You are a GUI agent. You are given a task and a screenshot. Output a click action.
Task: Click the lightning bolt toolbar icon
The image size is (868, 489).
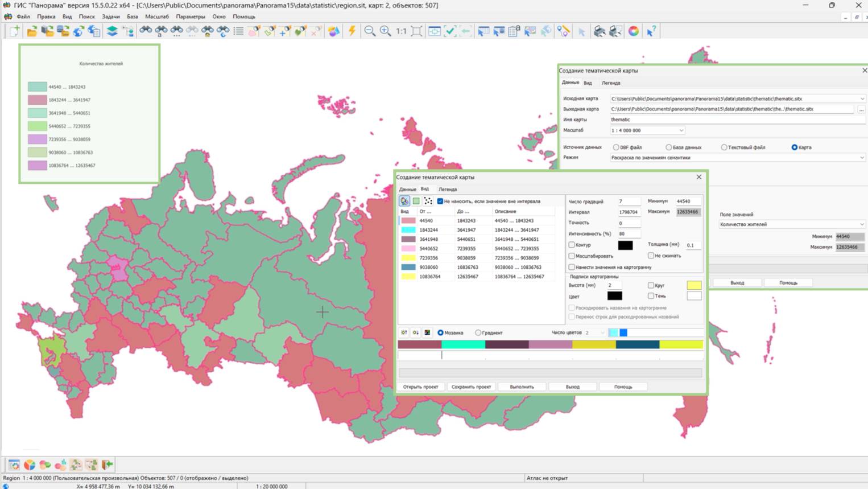tap(352, 31)
